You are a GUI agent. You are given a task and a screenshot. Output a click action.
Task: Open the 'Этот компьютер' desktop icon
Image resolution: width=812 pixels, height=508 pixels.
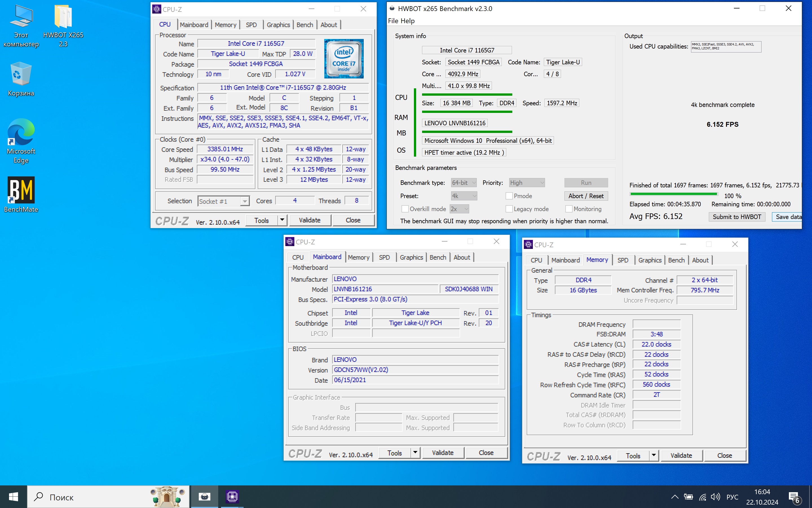21,26
